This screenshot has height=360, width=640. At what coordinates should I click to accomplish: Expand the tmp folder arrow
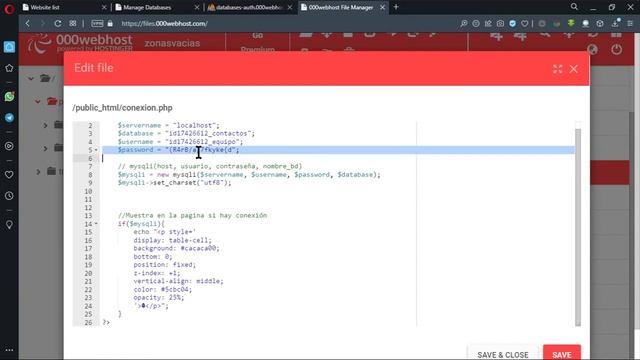38,172
